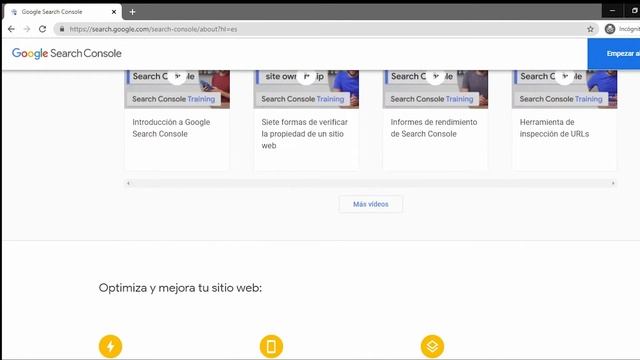The height and width of the screenshot is (360, 640).
Task: Open the title 'Siete formas de verificar la propiedad'
Action: tap(305, 133)
